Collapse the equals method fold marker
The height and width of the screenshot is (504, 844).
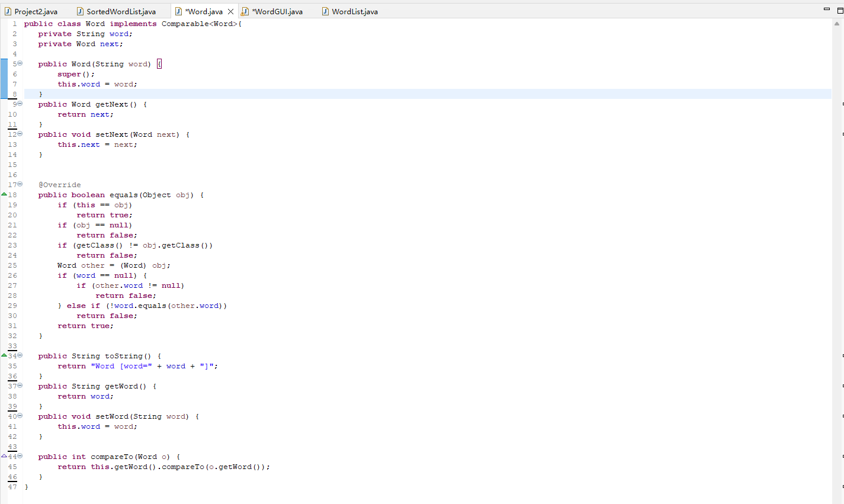(x=19, y=184)
